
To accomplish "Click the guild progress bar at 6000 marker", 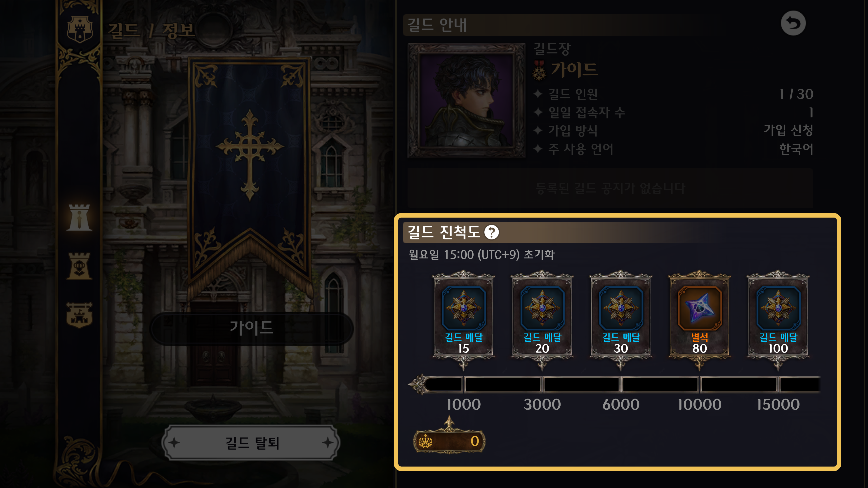I will pyautogui.click(x=621, y=385).
